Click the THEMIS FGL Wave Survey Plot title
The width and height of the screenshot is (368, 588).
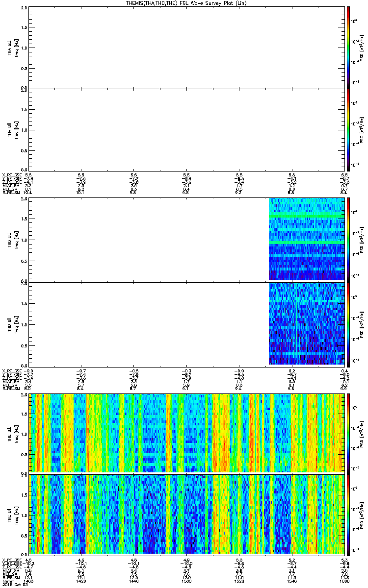[186, 3]
